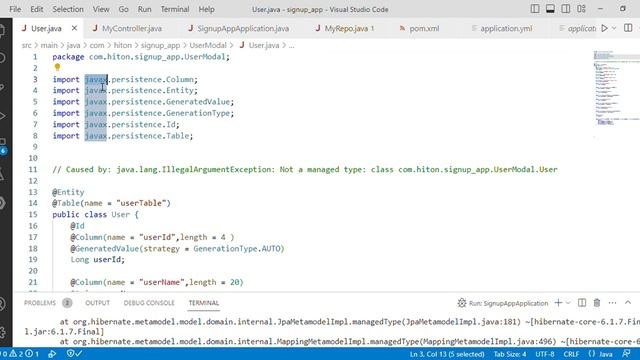
Task: Expand the signup_app breadcrumb
Action: coord(160,45)
